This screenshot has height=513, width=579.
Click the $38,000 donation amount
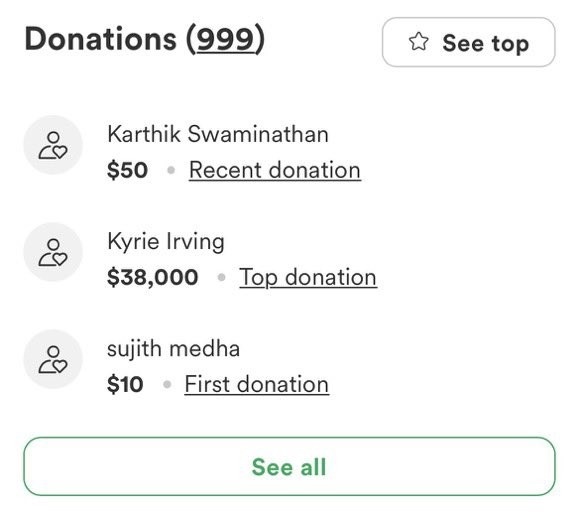tap(152, 277)
